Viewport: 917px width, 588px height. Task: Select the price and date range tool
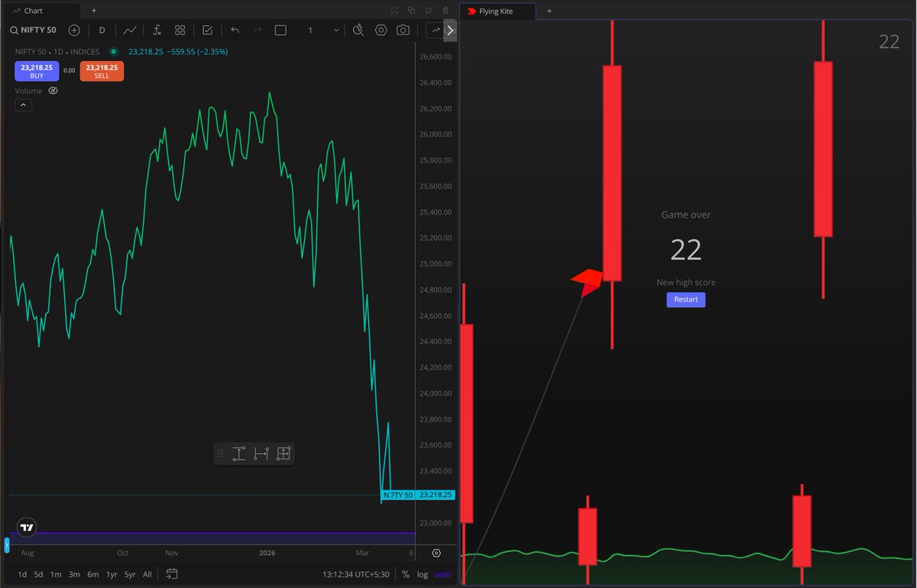coord(284,454)
